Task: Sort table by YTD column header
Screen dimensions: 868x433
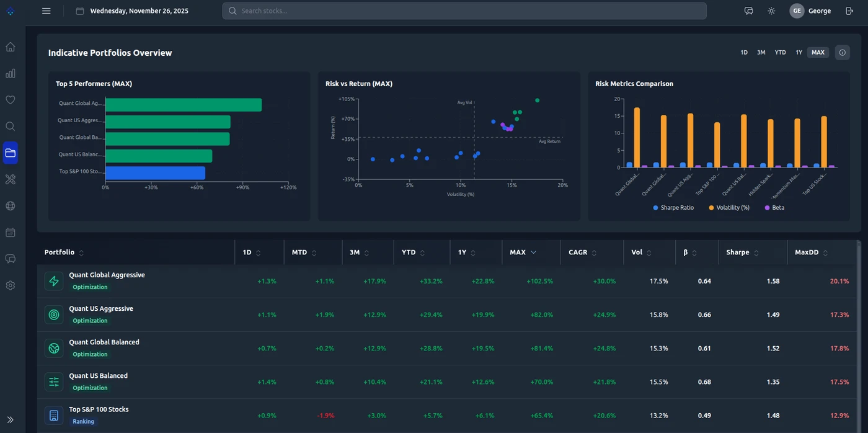Action: coord(414,252)
